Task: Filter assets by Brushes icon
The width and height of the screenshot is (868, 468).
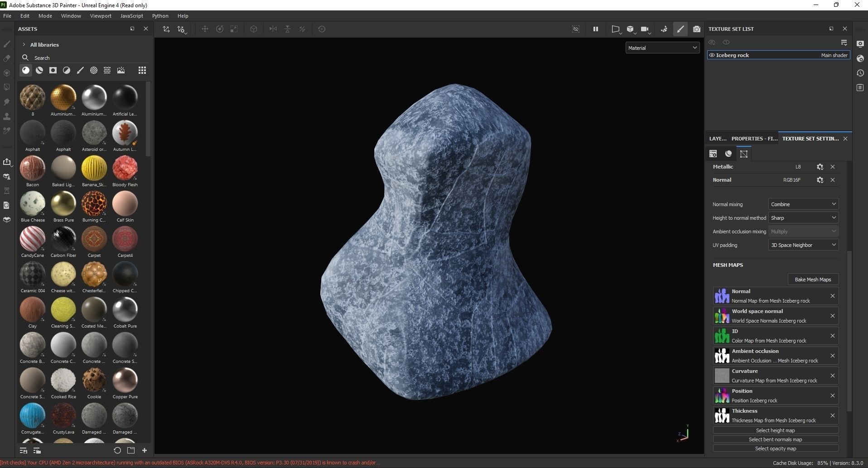Action: (80, 70)
